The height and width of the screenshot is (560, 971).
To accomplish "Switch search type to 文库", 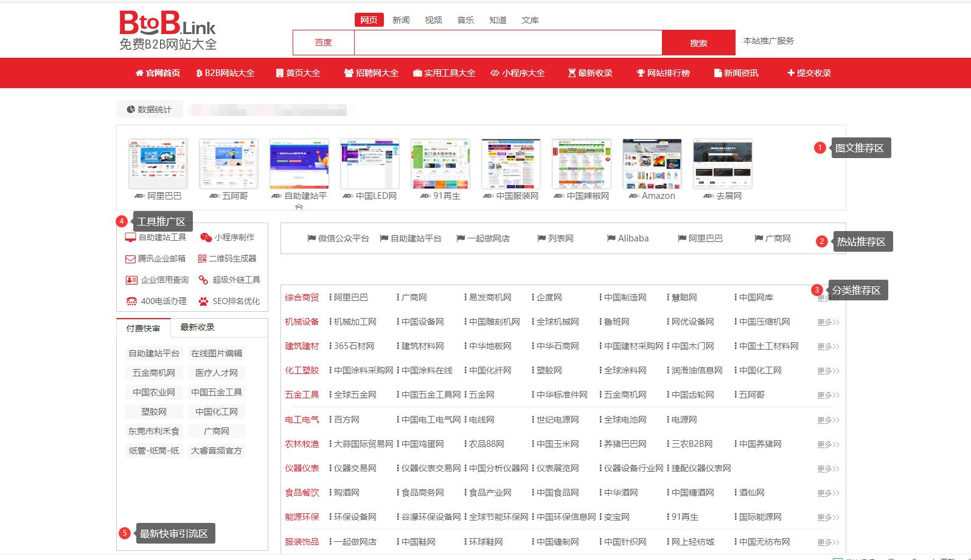I will tap(530, 20).
